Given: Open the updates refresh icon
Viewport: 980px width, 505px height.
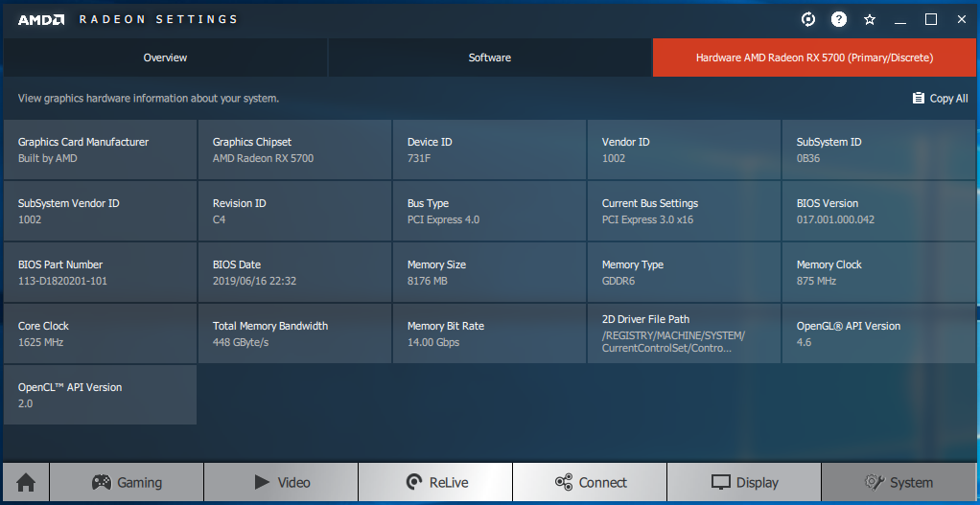Looking at the screenshot, I should [x=808, y=19].
